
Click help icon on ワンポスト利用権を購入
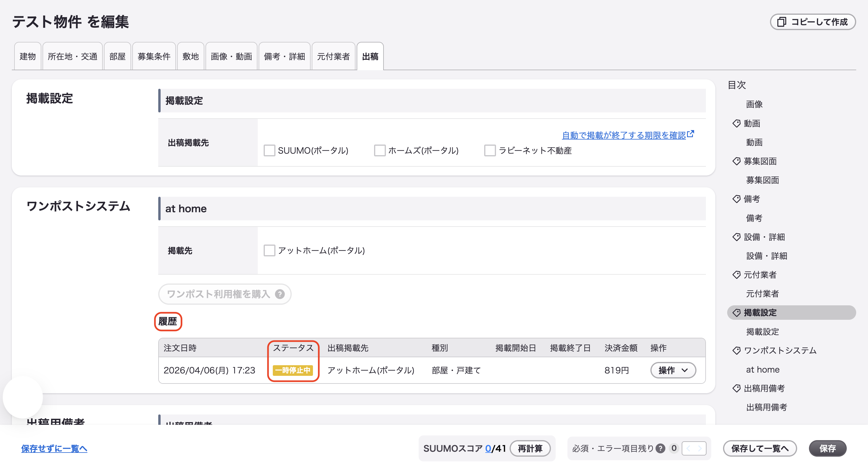tap(280, 294)
